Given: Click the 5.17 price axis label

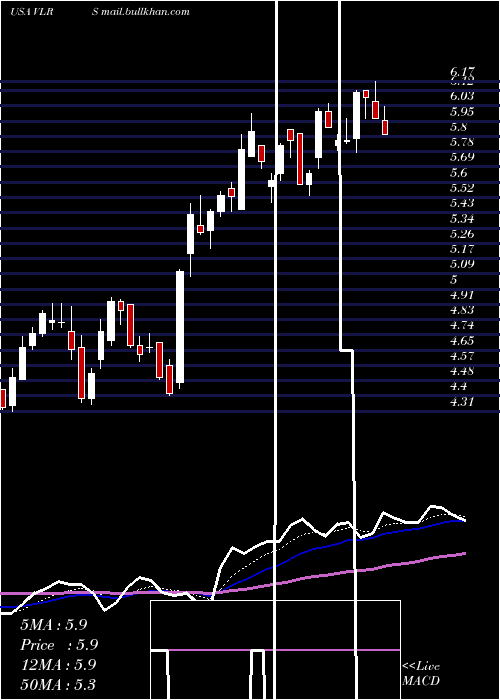Looking at the screenshot, I should tap(462, 249).
